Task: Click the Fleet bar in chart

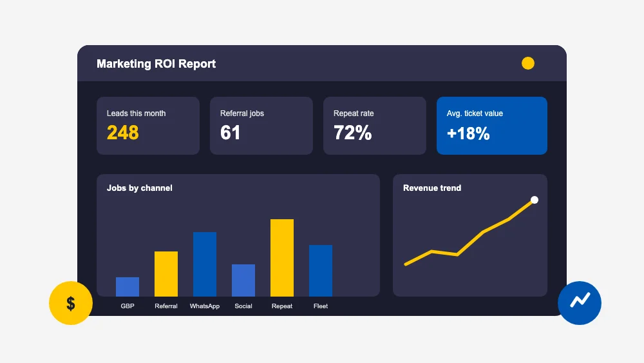Action: [x=320, y=271]
